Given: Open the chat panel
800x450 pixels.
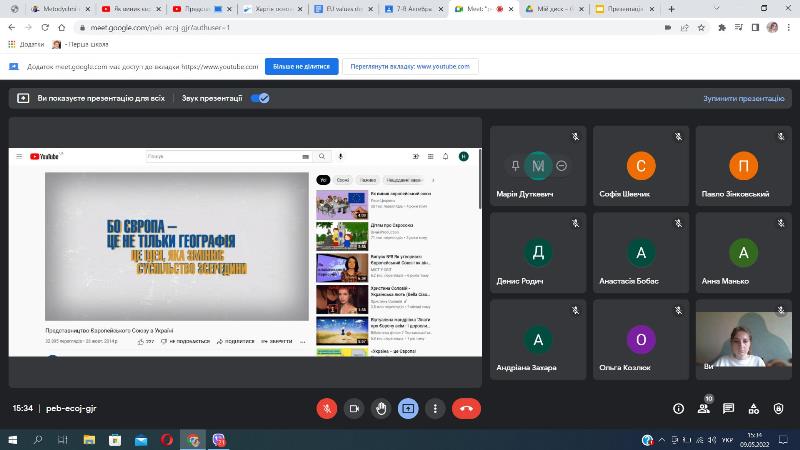Looking at the screenshot, I should click(729, 408).
